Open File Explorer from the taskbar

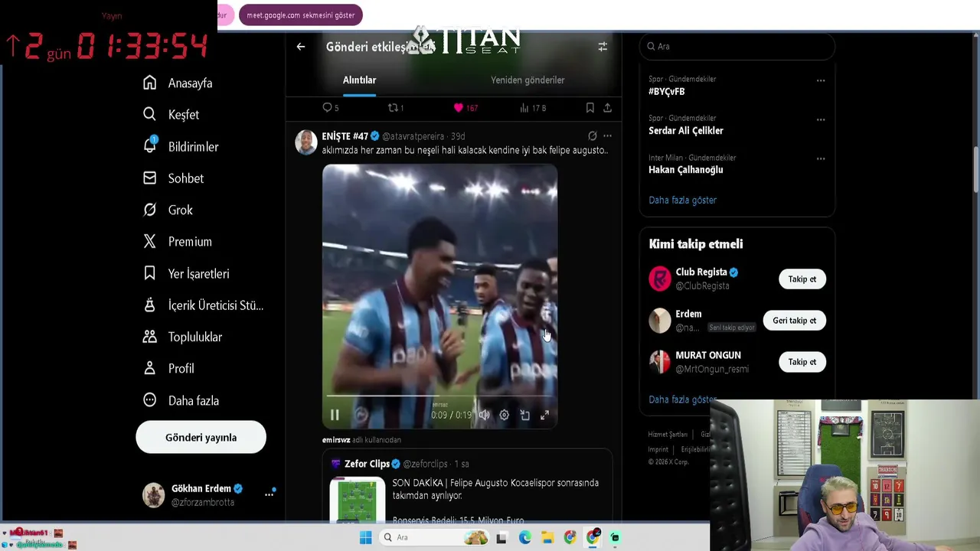click(x=547, y=538)
